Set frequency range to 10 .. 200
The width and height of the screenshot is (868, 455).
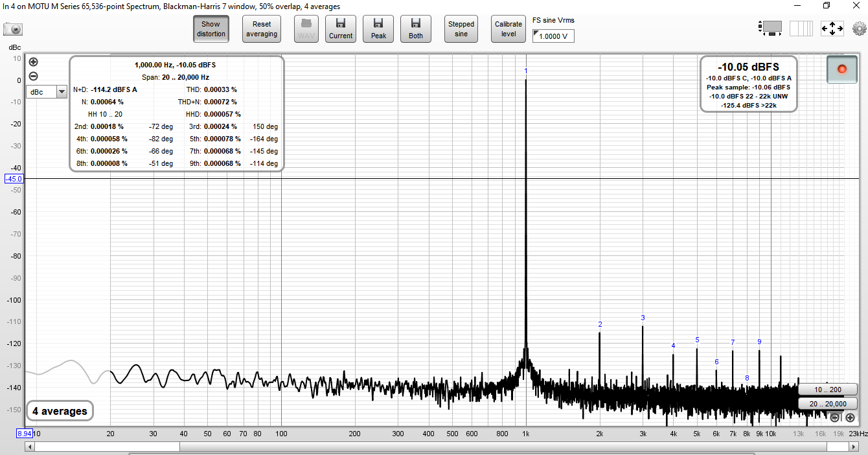coord(828,390)
